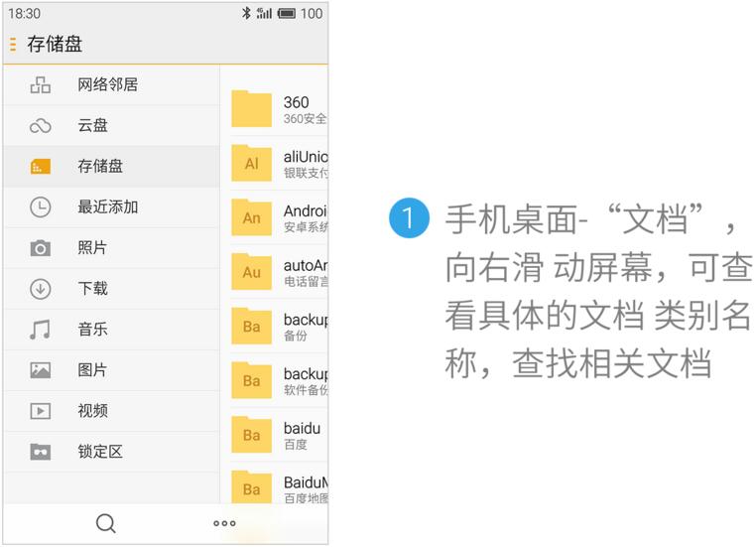This screenshot has height=547, width=756.
Task: Open Ba folder icon next to BaiduM
Action: [251, 487]
